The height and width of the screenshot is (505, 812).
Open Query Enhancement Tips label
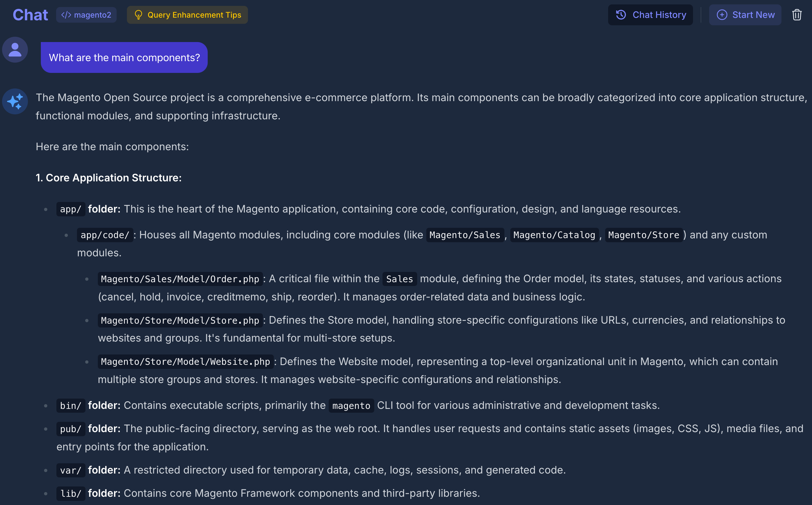[x=194, y=15]
